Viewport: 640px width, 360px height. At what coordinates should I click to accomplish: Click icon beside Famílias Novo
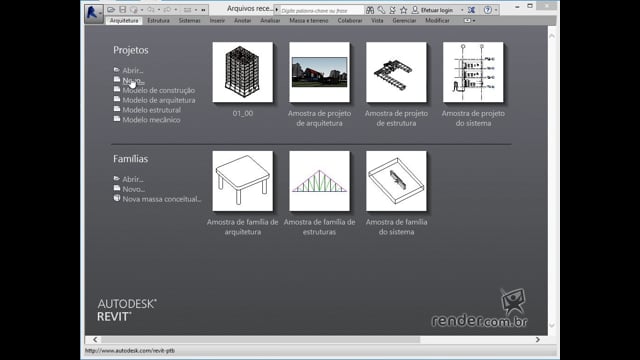tap(117, 188)
